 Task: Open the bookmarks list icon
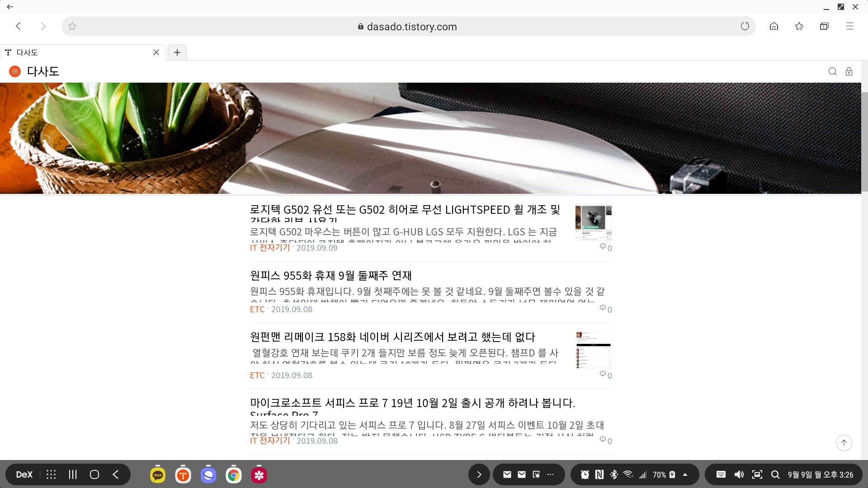click(799, 26)
